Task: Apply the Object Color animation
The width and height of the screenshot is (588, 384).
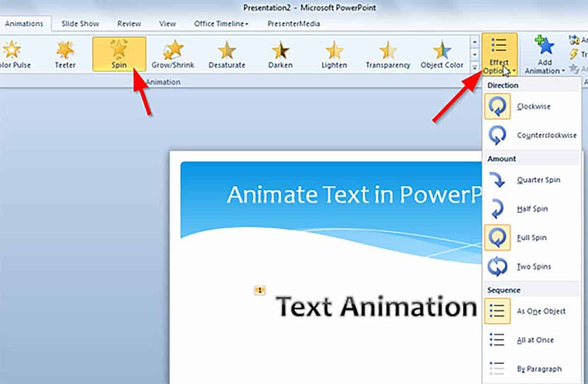Action: coord(442,54)
